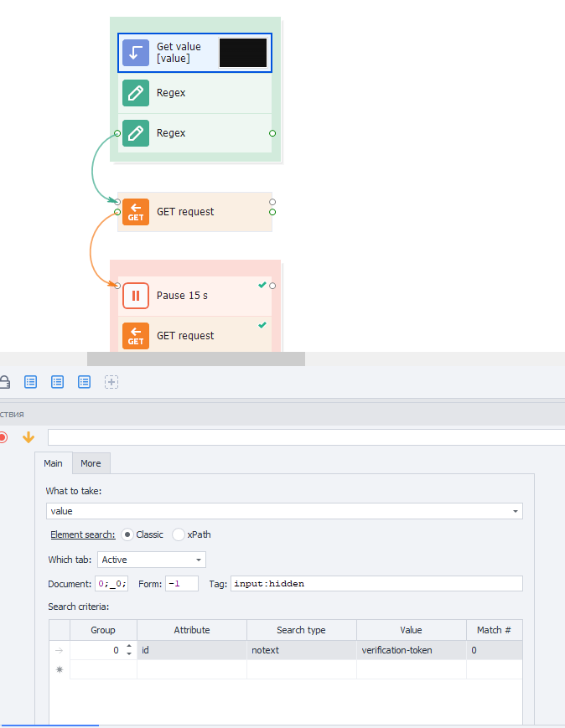Click the second list icon in toolbar

pos(58,382)
